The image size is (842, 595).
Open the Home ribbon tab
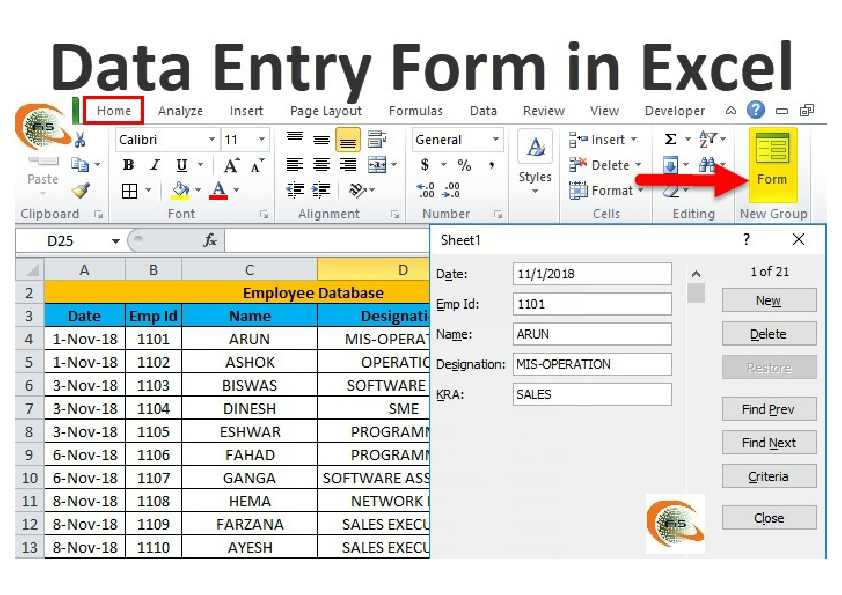pyautogui.click(x=114, y=111)
